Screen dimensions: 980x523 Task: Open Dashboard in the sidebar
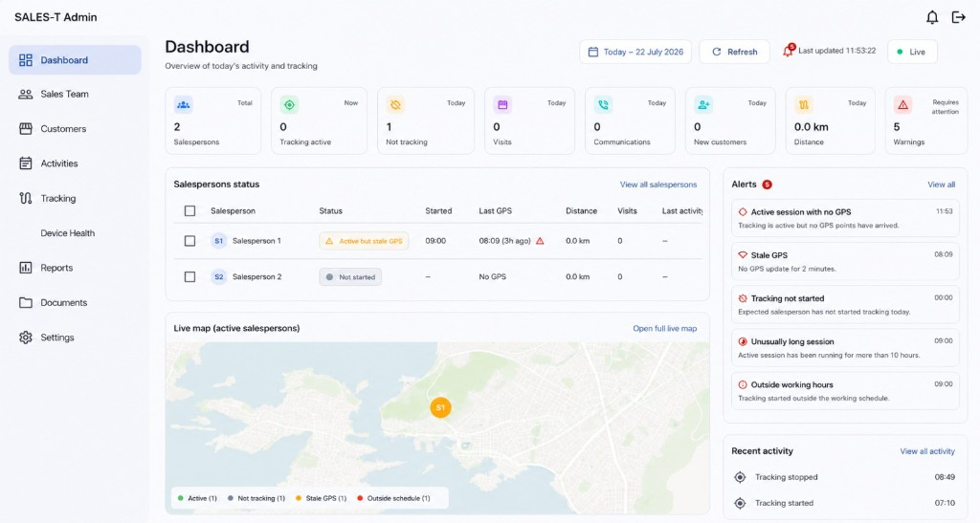75,60
